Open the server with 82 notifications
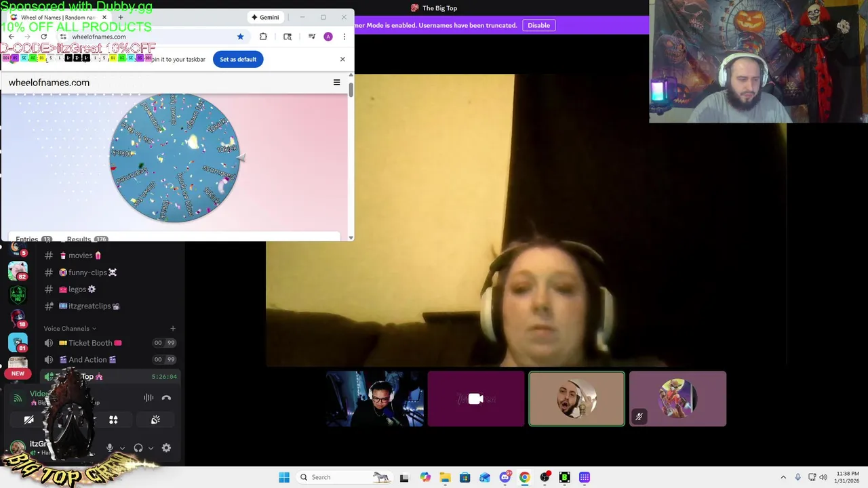868x488 pixels. click(x=18, y=270)
